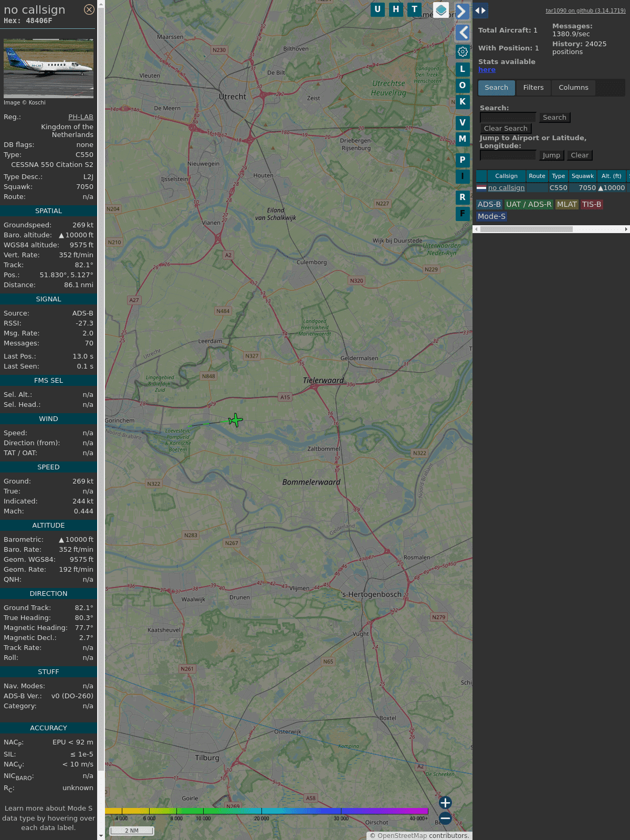Switch to the Search tab
630x840 pixels.
tap(497, 88)
